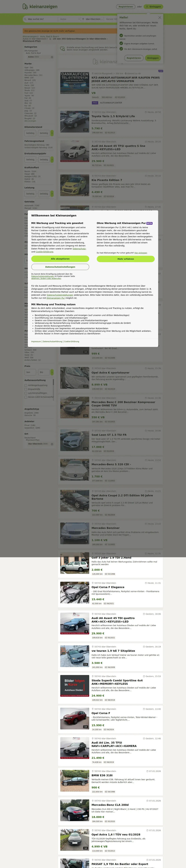Filter by Diesel (89) under Kraftstoffart

29,174
